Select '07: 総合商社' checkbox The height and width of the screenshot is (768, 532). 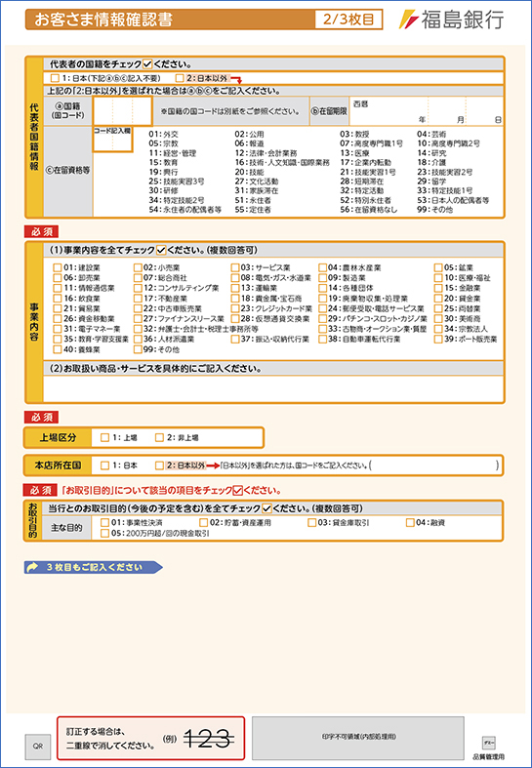click(x=138, y=278)
